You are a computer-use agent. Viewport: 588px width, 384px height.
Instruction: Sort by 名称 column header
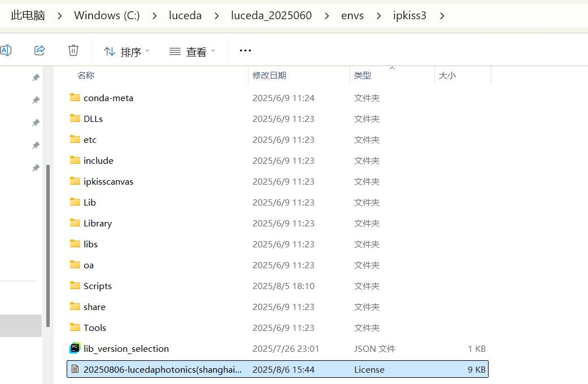[86, 75]
